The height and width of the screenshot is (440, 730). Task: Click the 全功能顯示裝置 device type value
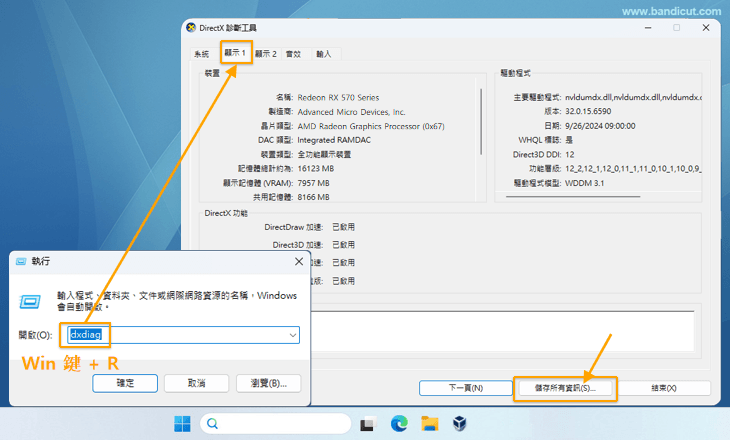[x=324, y=154]
